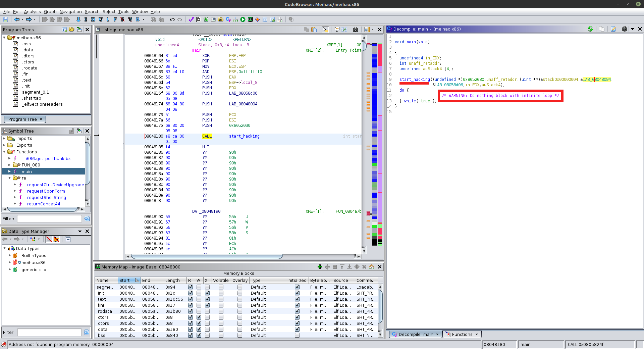Select requestShellString function in Symbol Tree
Screen dimensions: 644x349
[46, 198]
